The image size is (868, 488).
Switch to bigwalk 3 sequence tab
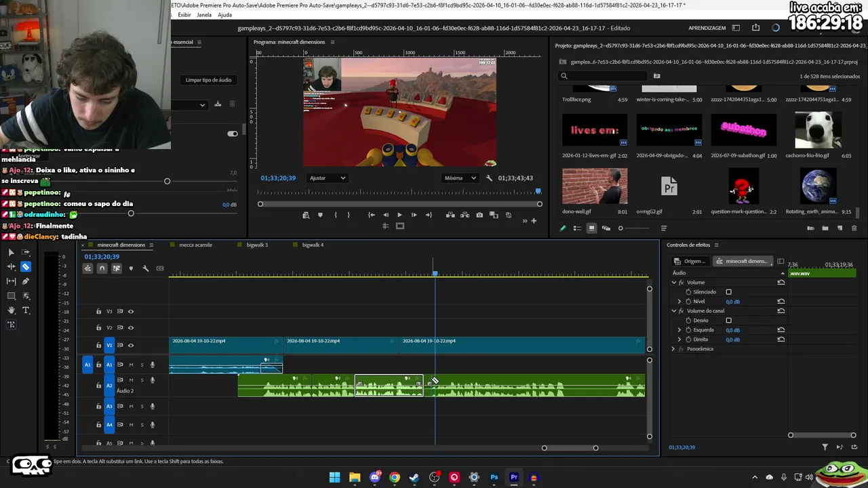(256, 245)
